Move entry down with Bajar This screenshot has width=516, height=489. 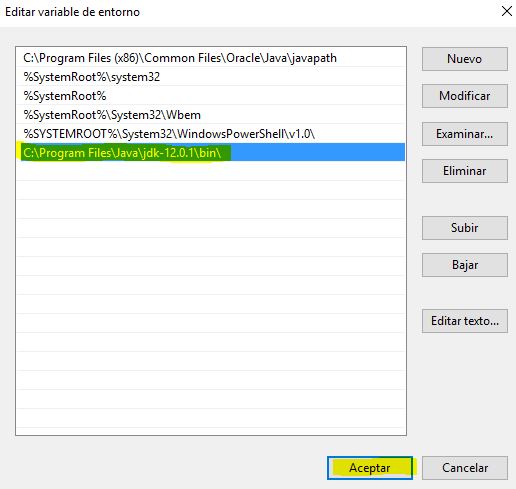(465, 265)
